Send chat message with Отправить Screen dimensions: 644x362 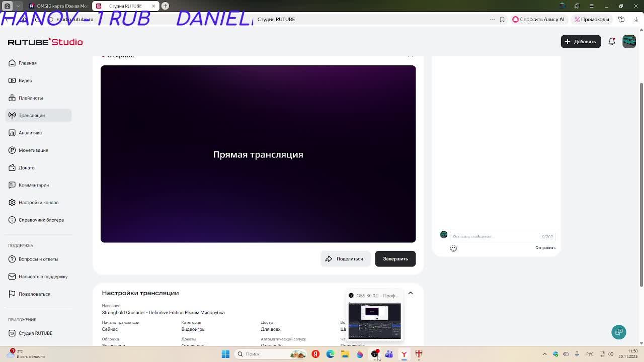[545, 248]
